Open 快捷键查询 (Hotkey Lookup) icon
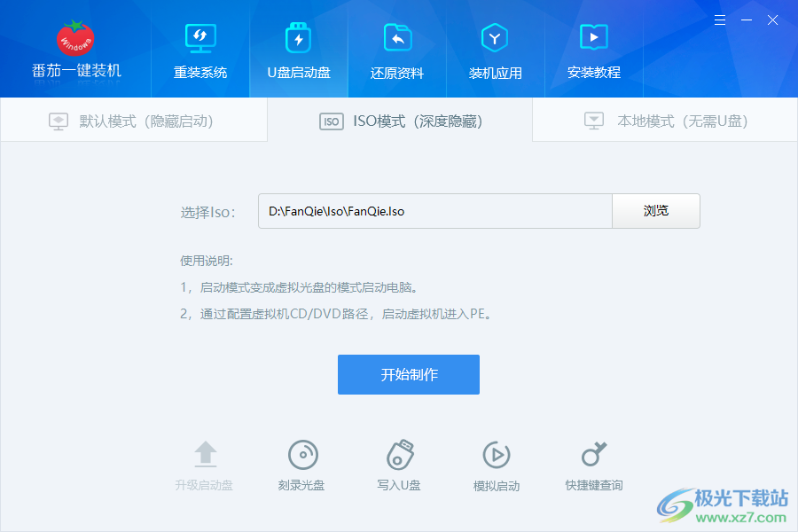This screenshot has width=798, height=532. [x=593, y=463]
